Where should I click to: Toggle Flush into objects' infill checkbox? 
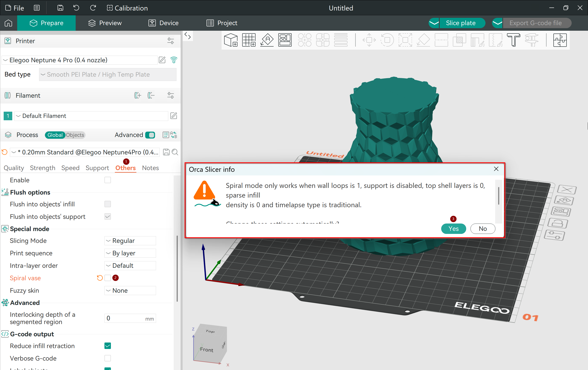tap(108, 204)
